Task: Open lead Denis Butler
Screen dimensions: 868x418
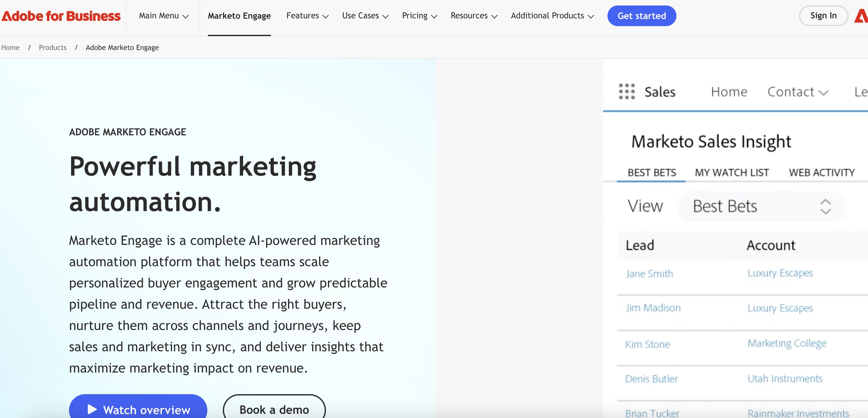Action: point(651,379)
